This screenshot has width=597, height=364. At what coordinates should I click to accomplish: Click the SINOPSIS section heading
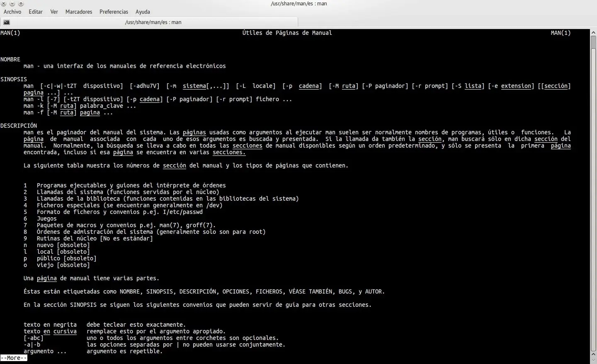(x=14, y=79)
